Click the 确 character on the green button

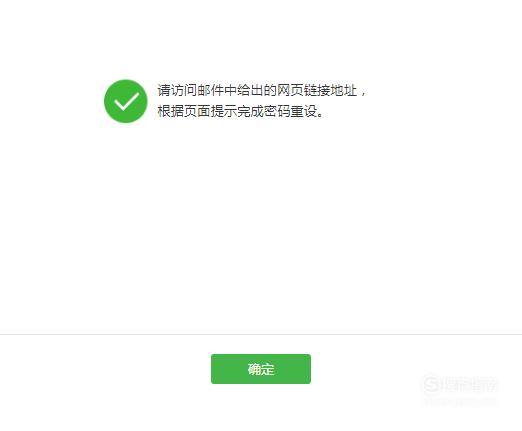pos(254,369)
